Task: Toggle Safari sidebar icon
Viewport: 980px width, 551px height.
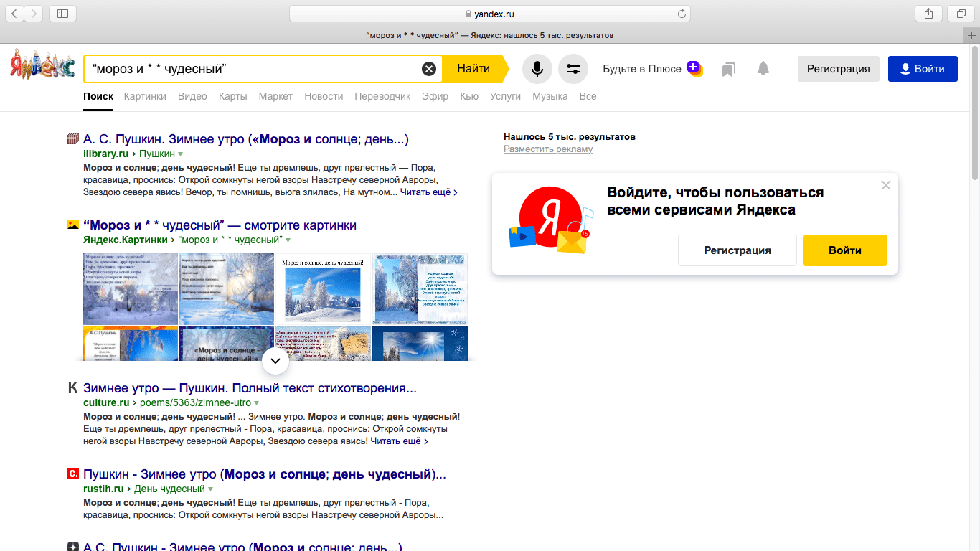Action: tap(63, 14)
